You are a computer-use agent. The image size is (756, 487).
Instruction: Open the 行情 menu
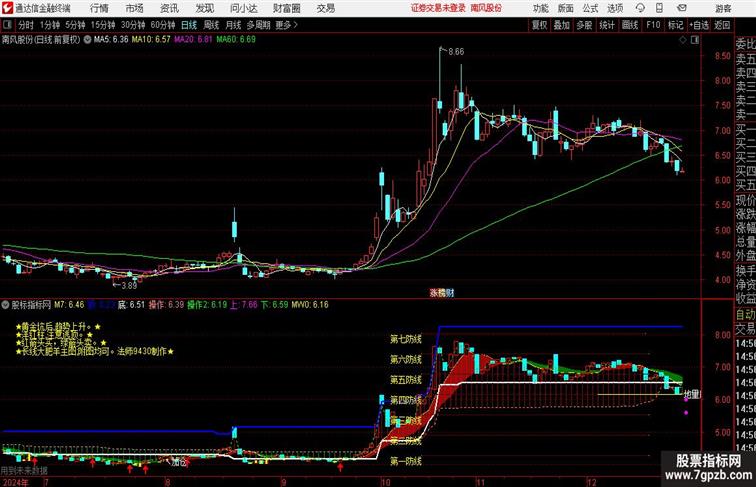99,8
